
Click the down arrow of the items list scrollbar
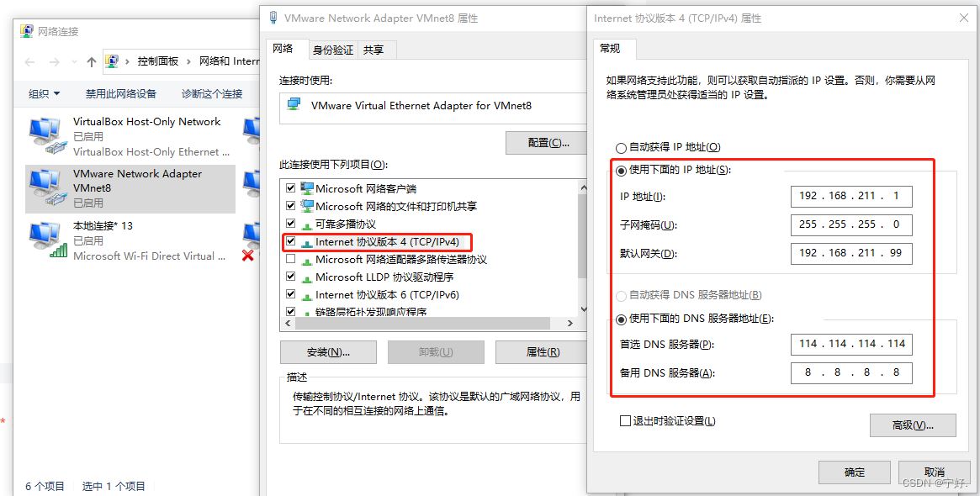pyautogui.click(x=583, y=309)
